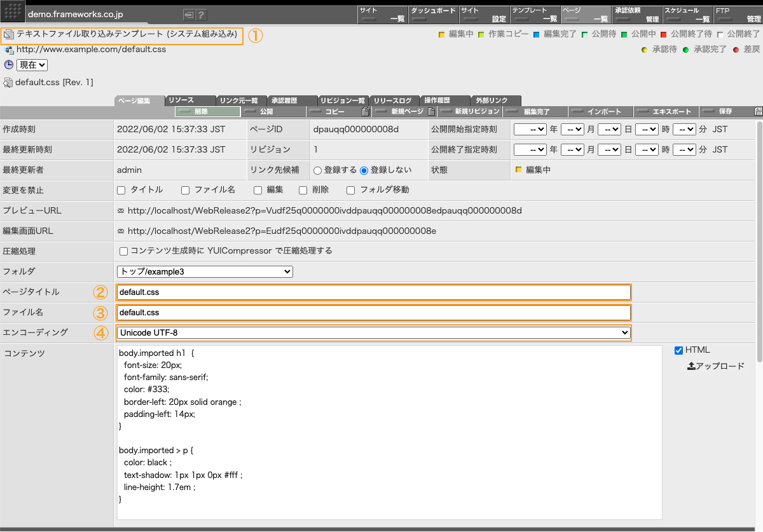Viewport: 763px width, 532px height.
Task: Toggle YUICompressor compression checkbox
Action: click(124, 251)
